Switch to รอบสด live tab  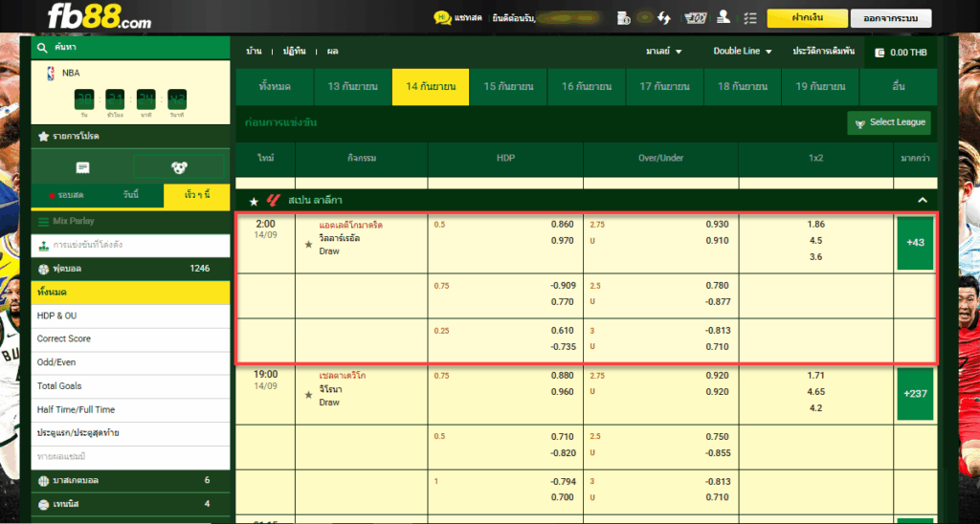pos(66,195)
